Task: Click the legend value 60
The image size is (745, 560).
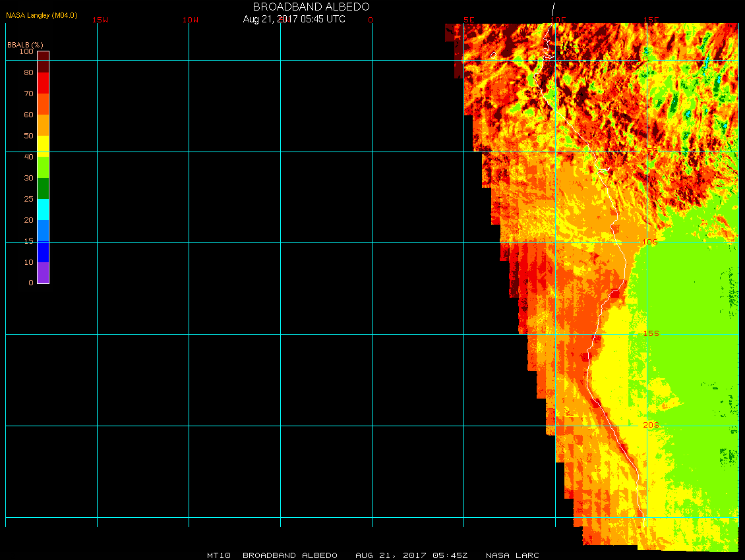Action: (x=29, y=115)
